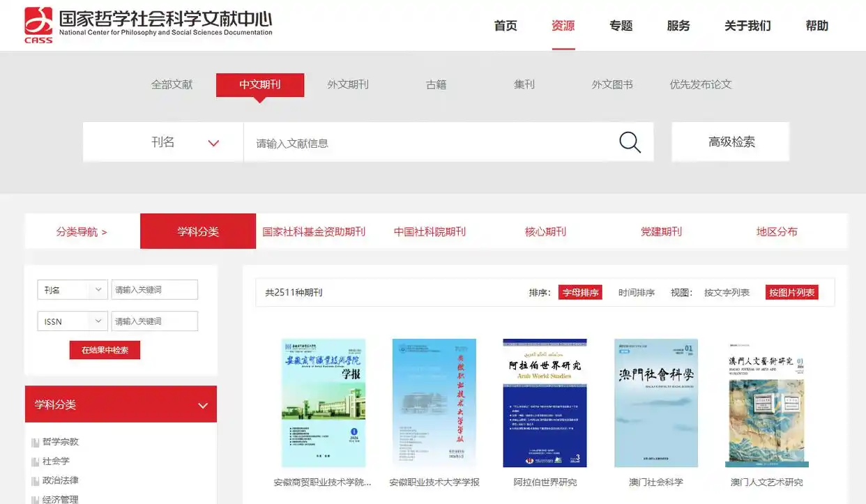Switch to 外文图书 tab
This screenshot has height=504, width=866.
pos(612,84)
